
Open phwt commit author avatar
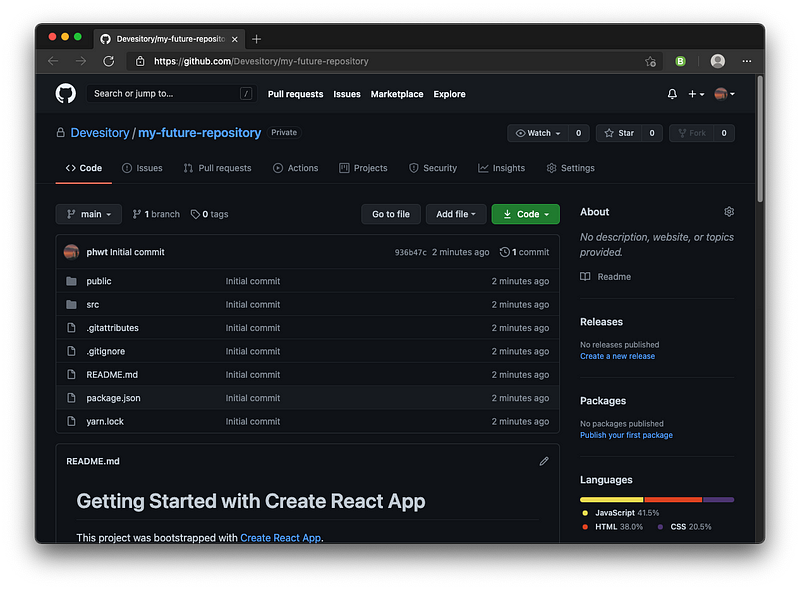click(71, 252)
